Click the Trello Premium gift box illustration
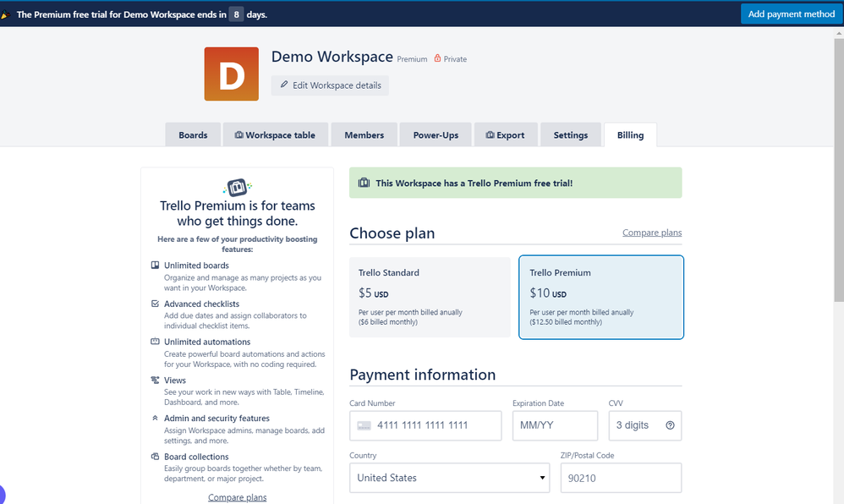The image size is (844, 504). tap(237, 188)
